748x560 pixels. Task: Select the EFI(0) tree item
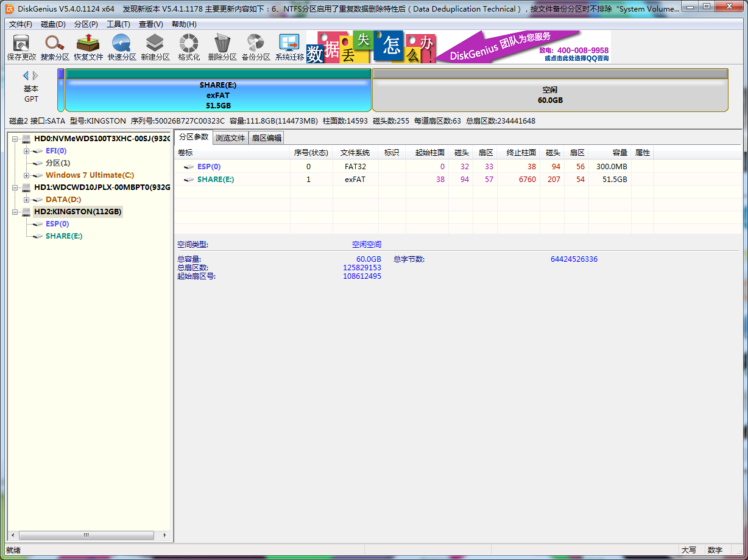[56, 151]
